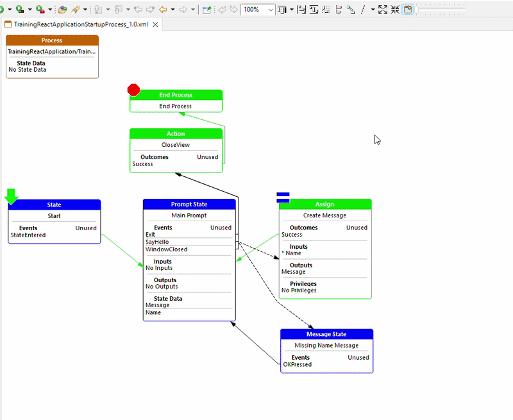This screenshot has height=420, width=513.
Task: Close the TrainingReactApplicationStartupProcess_1.0.xml editor tab
Action: 155,24
